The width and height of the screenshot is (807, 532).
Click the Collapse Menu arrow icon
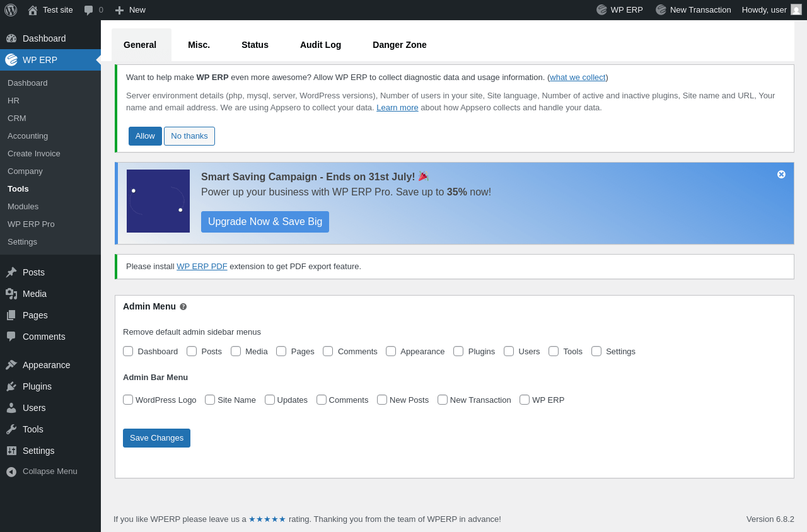point(11,471)
